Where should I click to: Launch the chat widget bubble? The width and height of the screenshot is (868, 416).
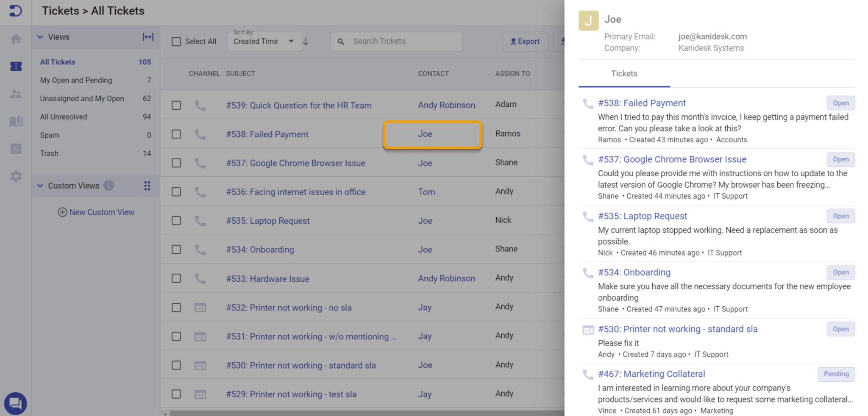pos(16,404)
